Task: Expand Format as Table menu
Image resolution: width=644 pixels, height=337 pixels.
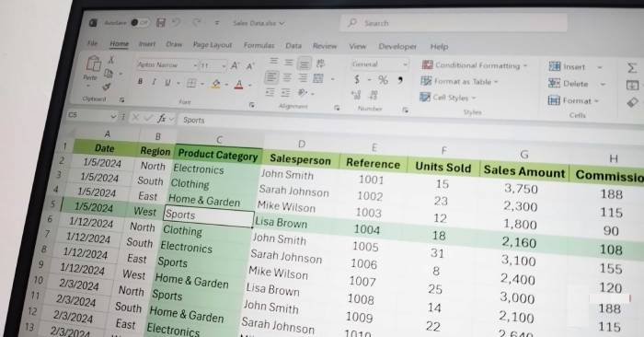Action: pyautogui.click(x=459, y=81)
